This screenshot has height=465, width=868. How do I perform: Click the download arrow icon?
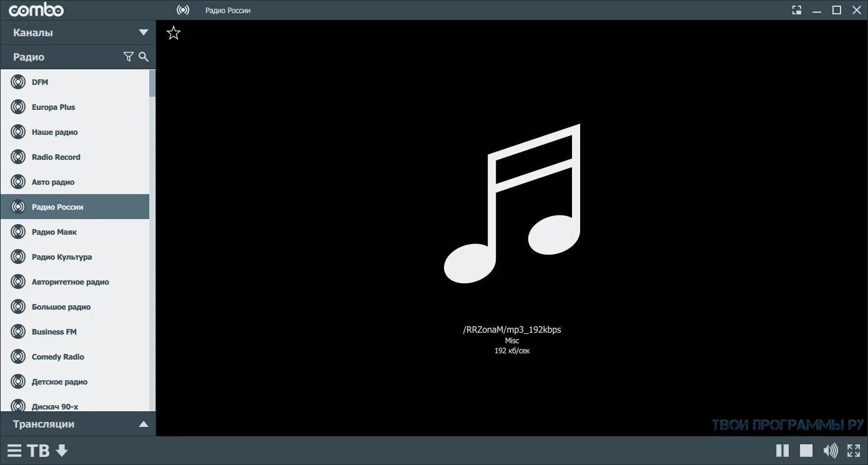(x=61, y=451)
